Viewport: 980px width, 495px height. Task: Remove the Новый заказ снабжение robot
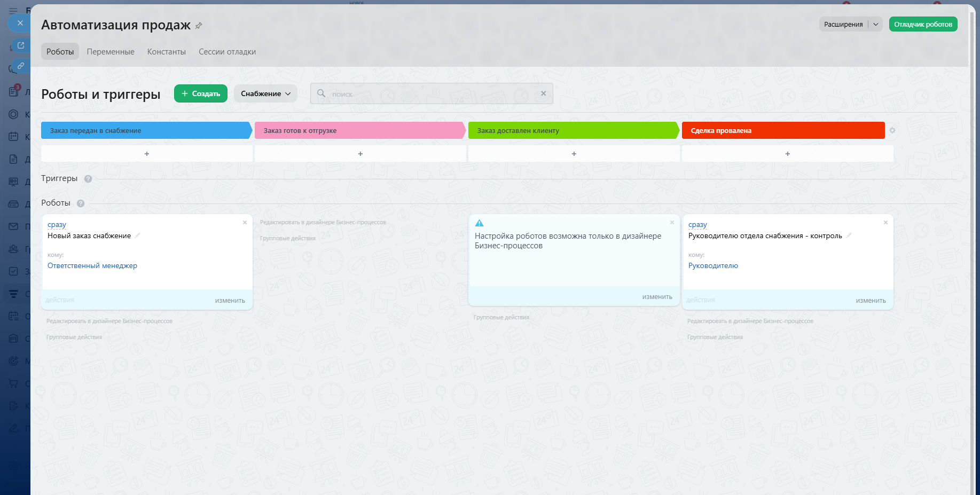click(245, 223)
